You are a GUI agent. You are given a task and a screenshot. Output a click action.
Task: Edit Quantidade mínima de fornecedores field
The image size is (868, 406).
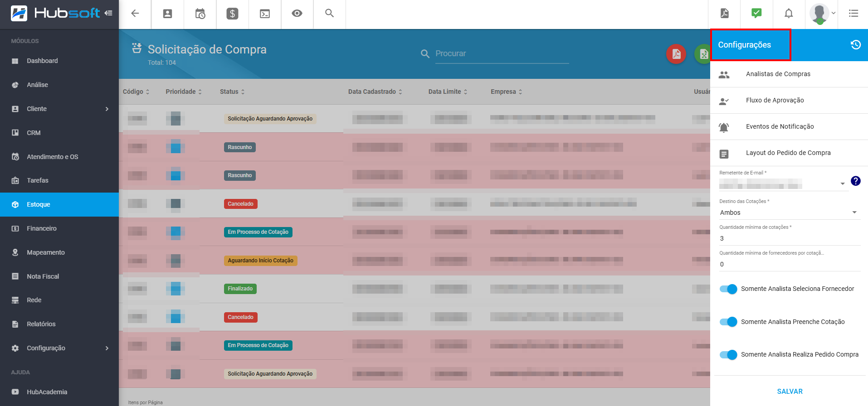[790, 264]
